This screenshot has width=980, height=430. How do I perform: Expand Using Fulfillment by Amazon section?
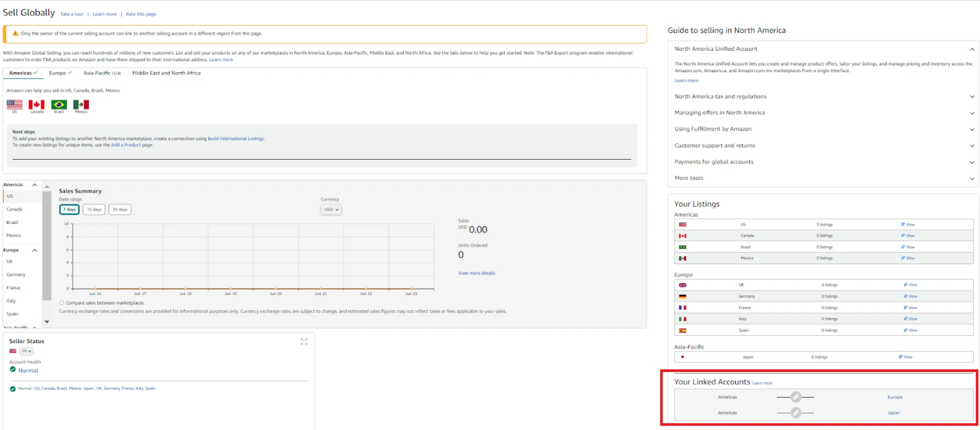pyautogui.click(x=972, y=129)
